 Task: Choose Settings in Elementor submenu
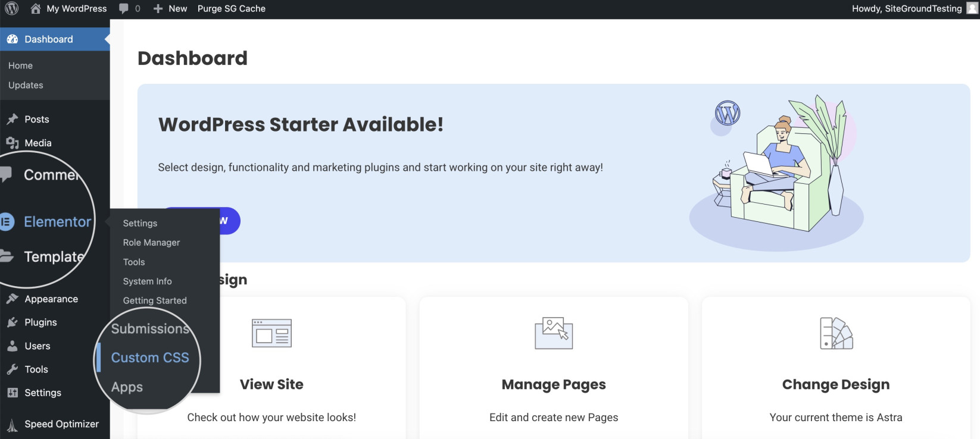[x=140, y=223]
